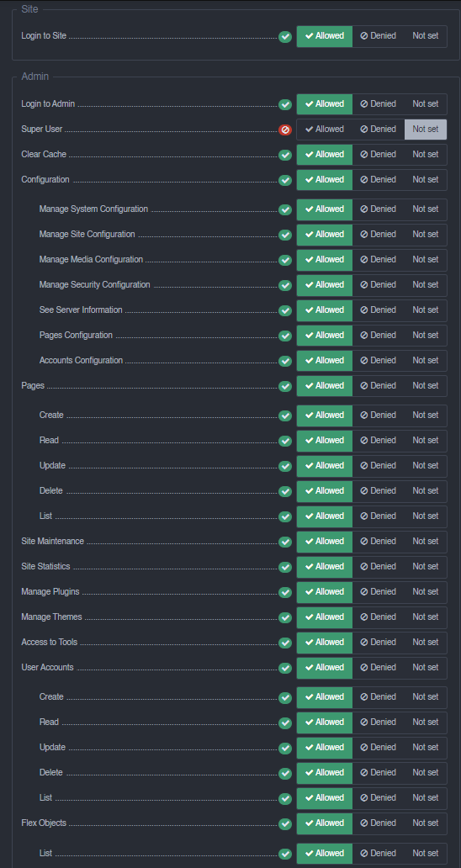Viewport: 461px width, 868px height.
Task: Click the User Accounts label
Action: 47,668
